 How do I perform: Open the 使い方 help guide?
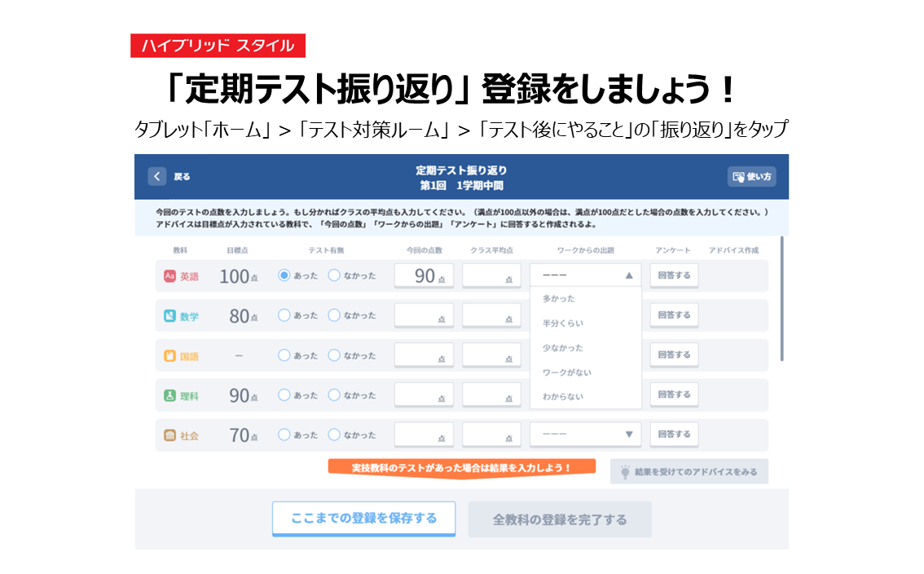[751, 177]
